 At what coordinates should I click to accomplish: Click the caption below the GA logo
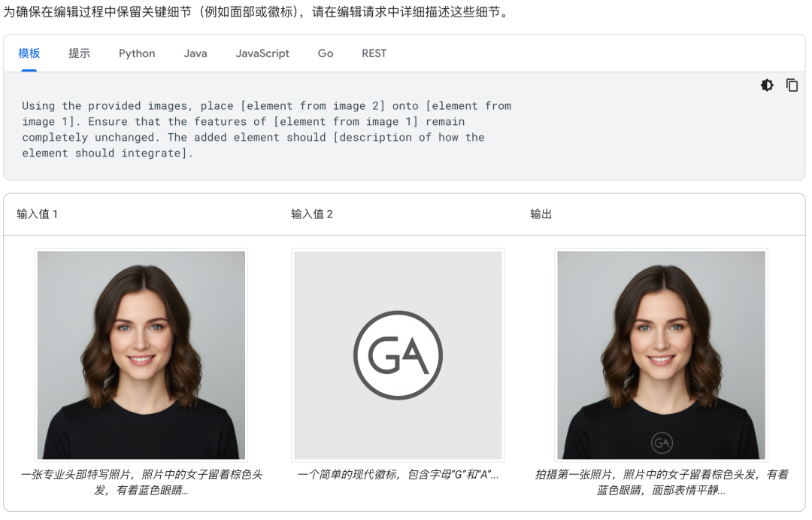point(398,475)
